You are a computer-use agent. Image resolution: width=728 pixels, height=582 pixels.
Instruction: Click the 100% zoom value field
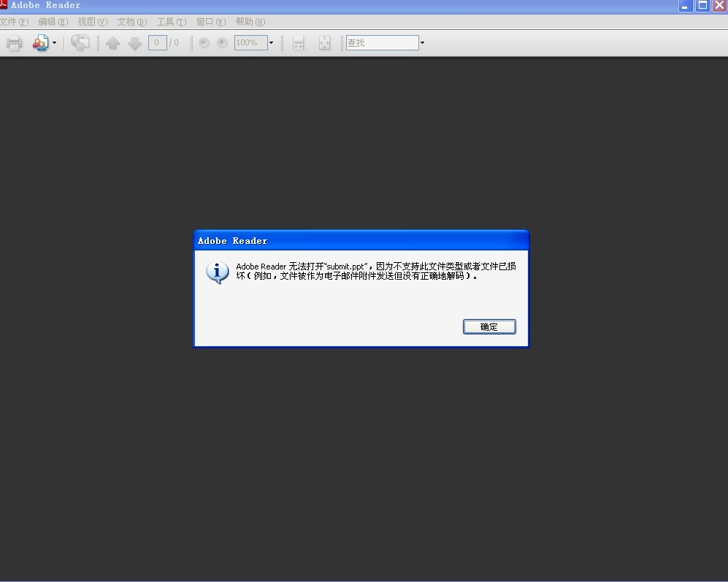click(250, 43)
